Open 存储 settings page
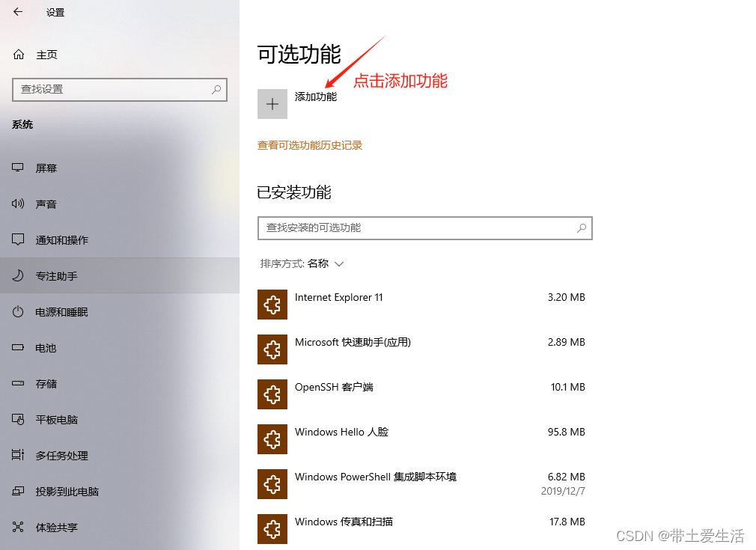This screenshot has height=550, width=756. point(120,383)
